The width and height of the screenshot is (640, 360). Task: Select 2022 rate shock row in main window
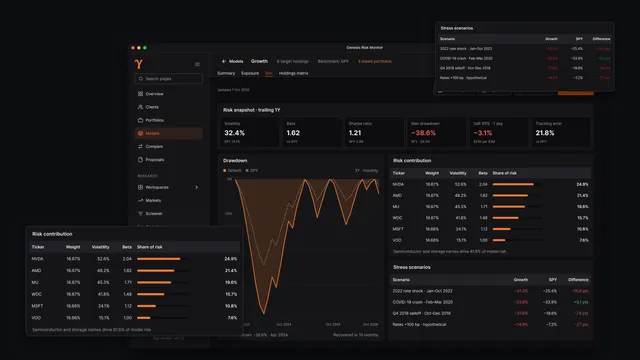[x=490, y=291]
